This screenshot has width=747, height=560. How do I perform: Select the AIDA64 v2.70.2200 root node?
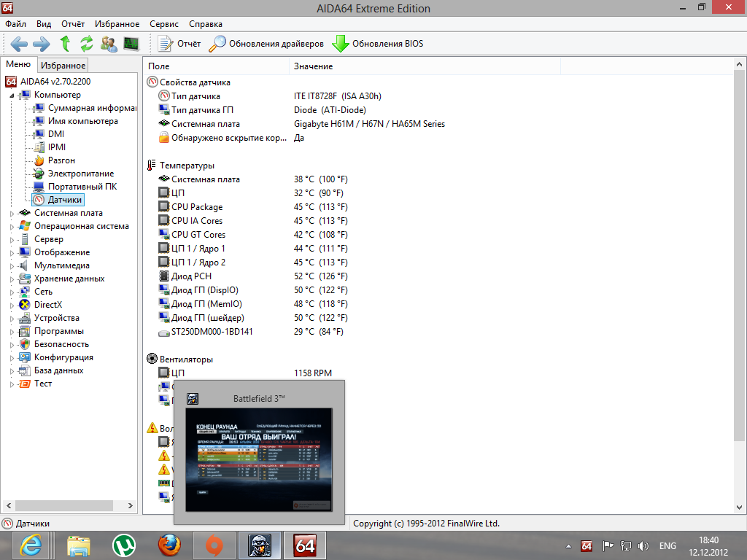(x=55, y=82)
